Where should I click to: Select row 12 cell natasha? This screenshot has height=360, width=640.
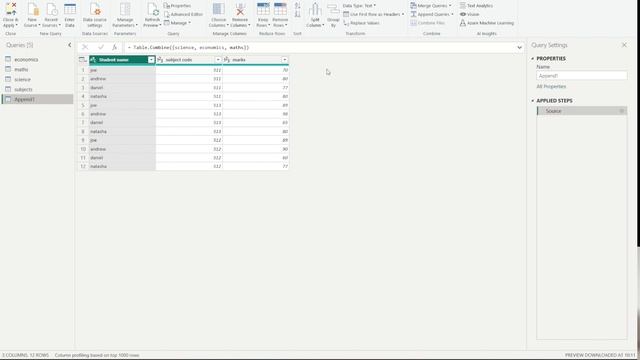pyautogui.click(x=122, y=166)
